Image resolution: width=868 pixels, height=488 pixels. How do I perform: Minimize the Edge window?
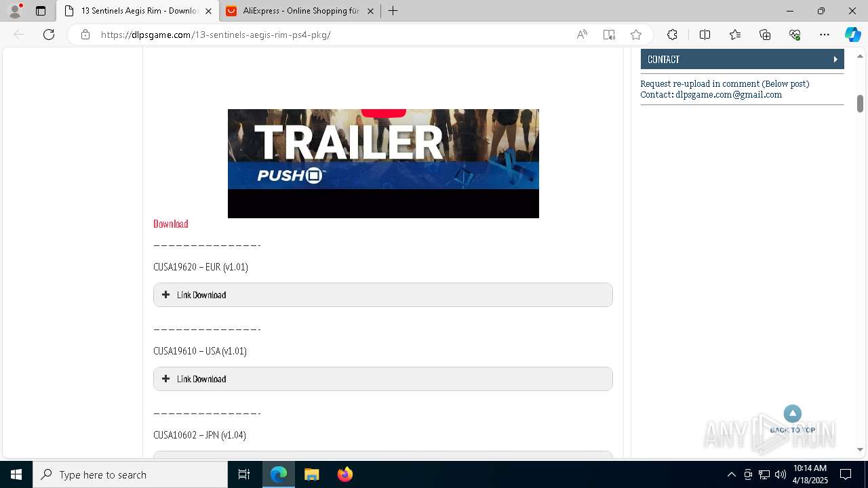tap(790, 11)
